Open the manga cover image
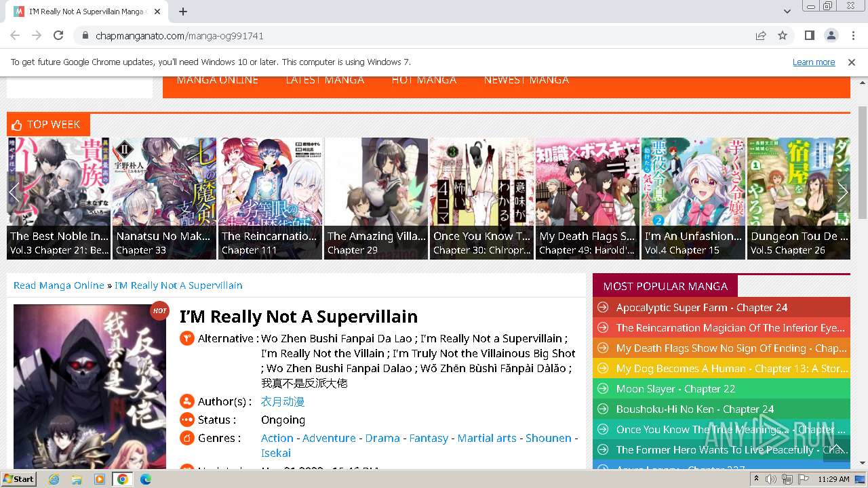 coord(90,386)
